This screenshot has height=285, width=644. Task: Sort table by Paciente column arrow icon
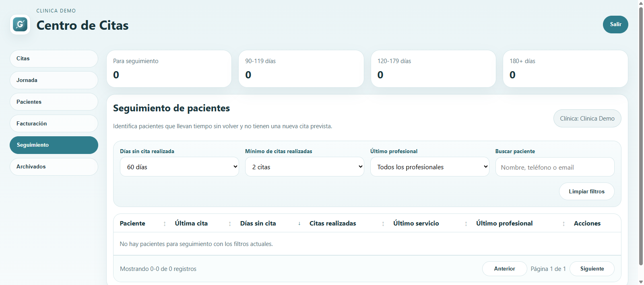tap(165, 224)
